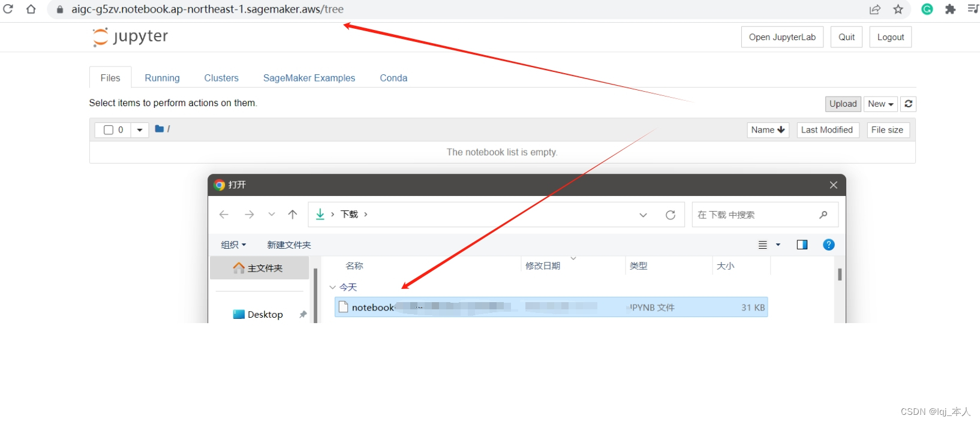
Task: Open the select-all dropdown arrow
Action: point(140,130)
